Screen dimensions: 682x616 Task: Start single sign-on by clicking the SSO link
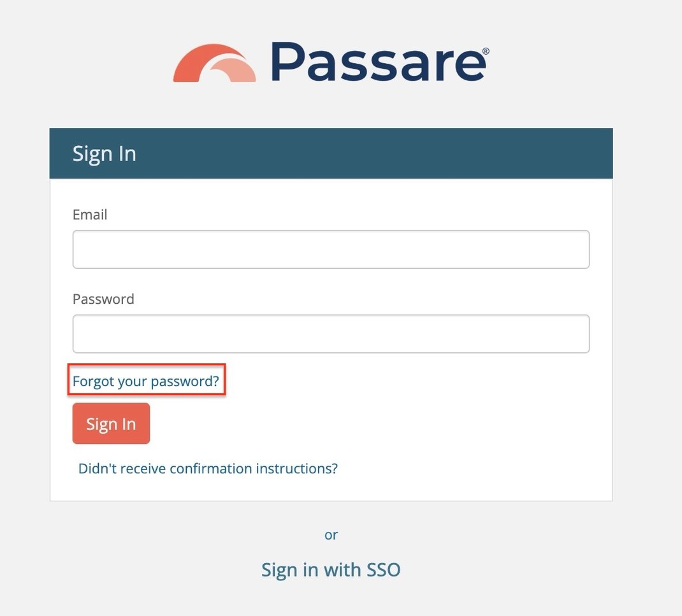click(330, 569)
